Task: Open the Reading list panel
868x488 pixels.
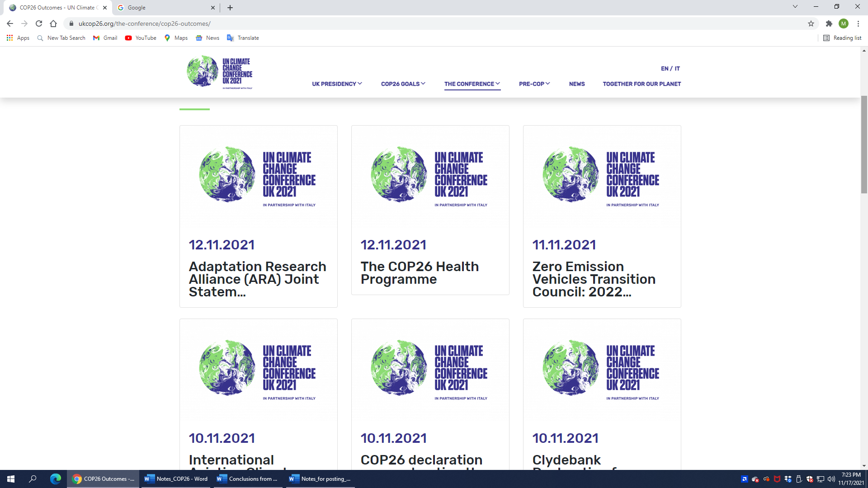Action: point(842,38)
